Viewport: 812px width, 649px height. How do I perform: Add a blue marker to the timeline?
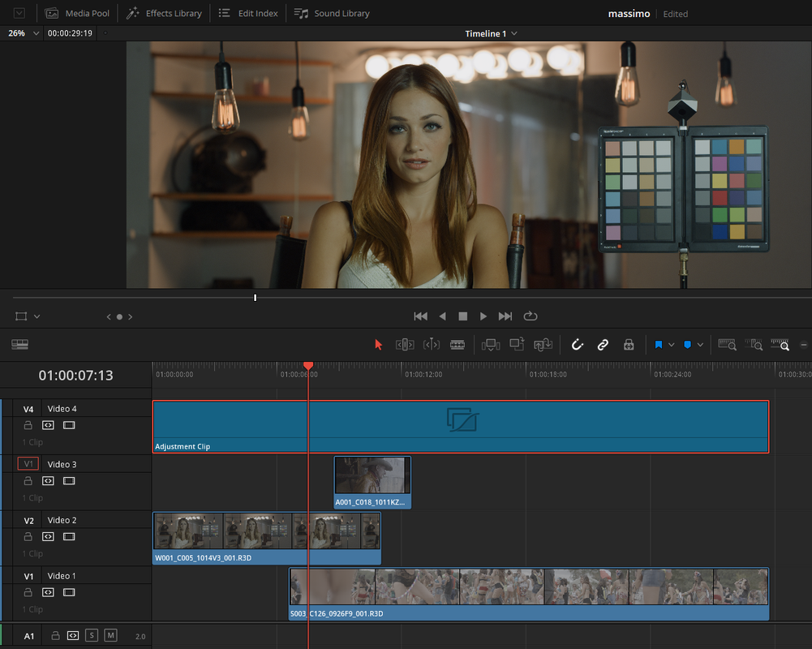point(688,345)
